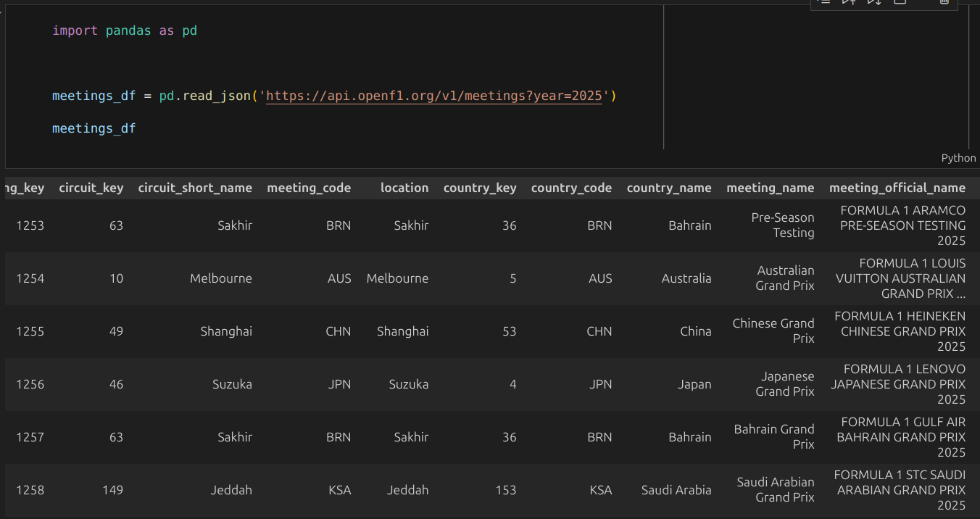
Task: Click the FORMULA 1 HEINEKEN CHINESE GRAND PRIX cell
Action: [900, 331]
